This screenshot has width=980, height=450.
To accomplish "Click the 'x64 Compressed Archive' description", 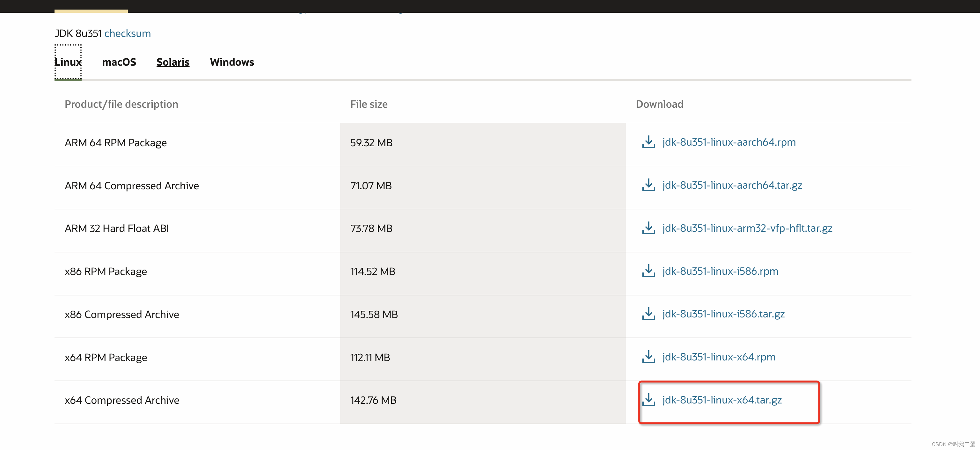I will 122,400.
